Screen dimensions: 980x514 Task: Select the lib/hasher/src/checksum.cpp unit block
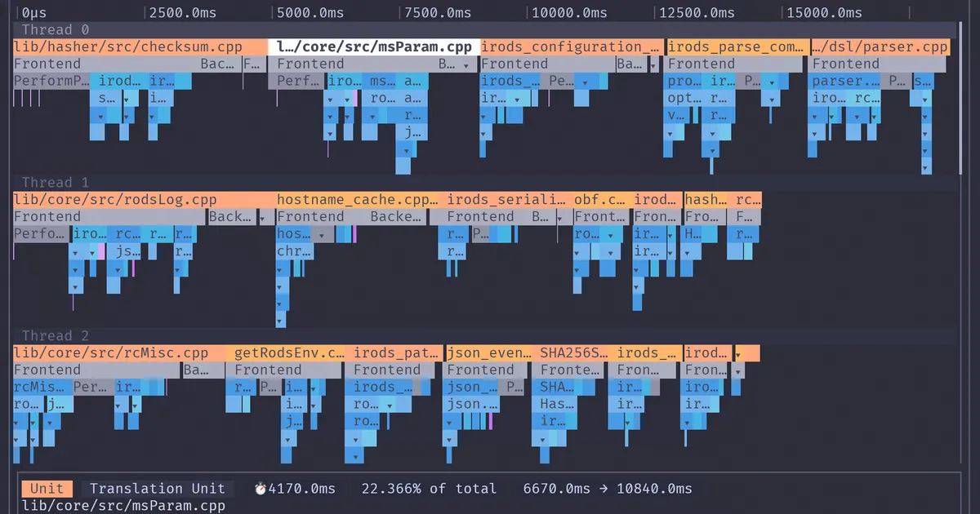click(140, 47)
